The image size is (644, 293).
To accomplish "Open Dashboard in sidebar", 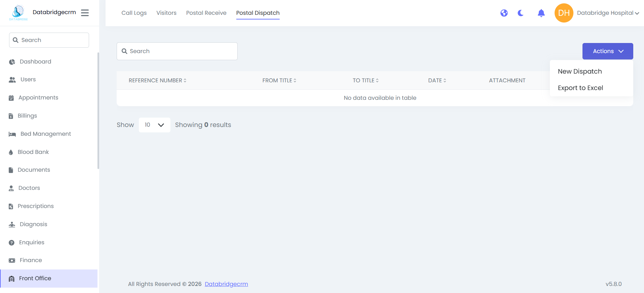I will [x=49, y=62].
